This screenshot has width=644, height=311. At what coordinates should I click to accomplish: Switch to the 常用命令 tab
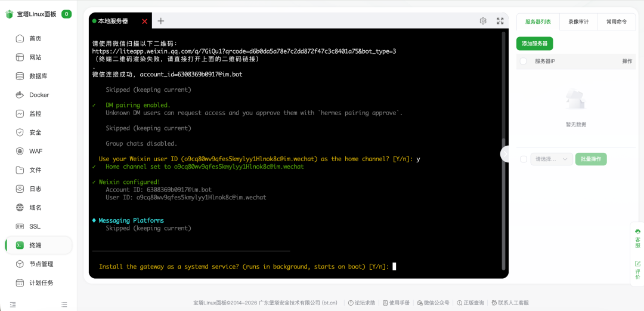pos(617,22)
